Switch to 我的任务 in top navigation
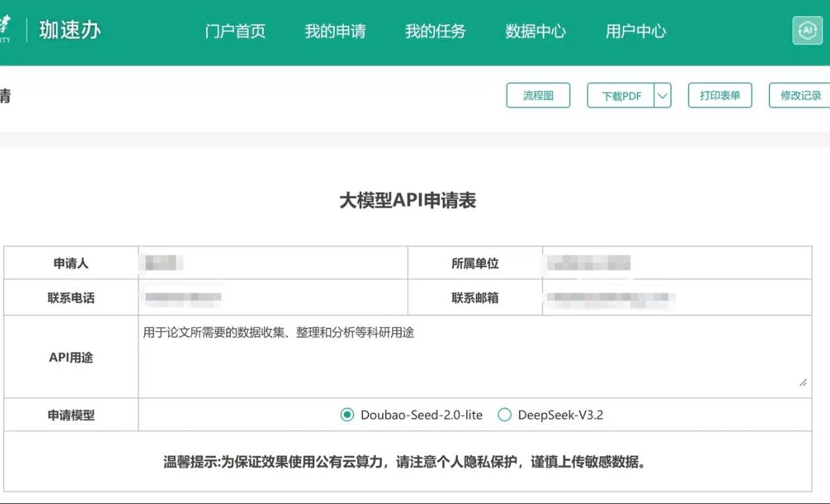The image size is (830, 504). (x=435, y=31)
